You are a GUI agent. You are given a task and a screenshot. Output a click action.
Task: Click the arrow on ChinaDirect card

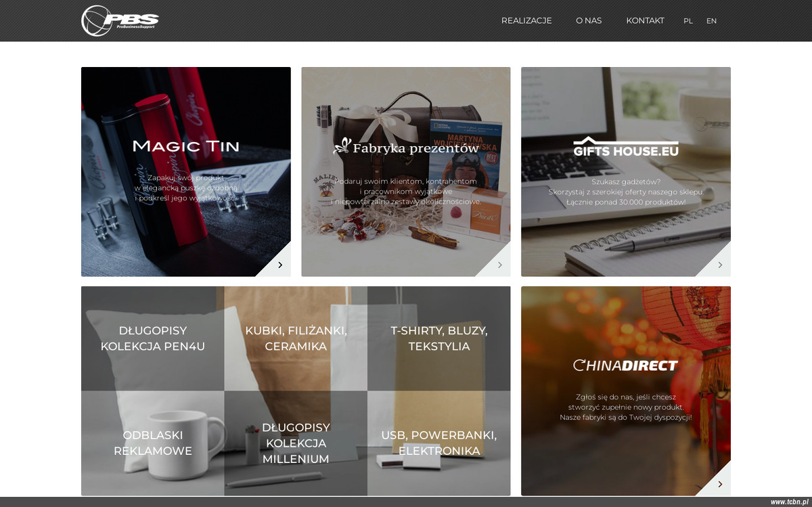[719, 484]
